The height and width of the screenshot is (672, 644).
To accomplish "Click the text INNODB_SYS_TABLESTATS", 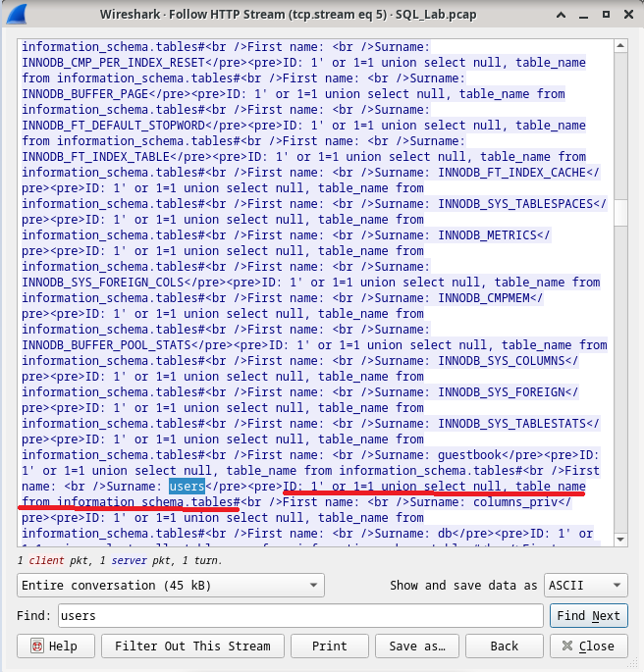I will 511,424.
